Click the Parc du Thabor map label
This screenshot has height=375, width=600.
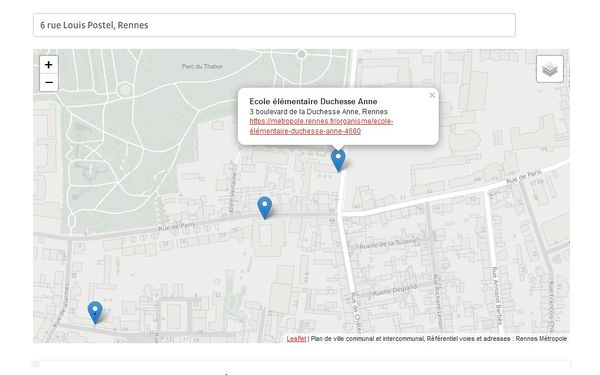[x=202, y=66]
